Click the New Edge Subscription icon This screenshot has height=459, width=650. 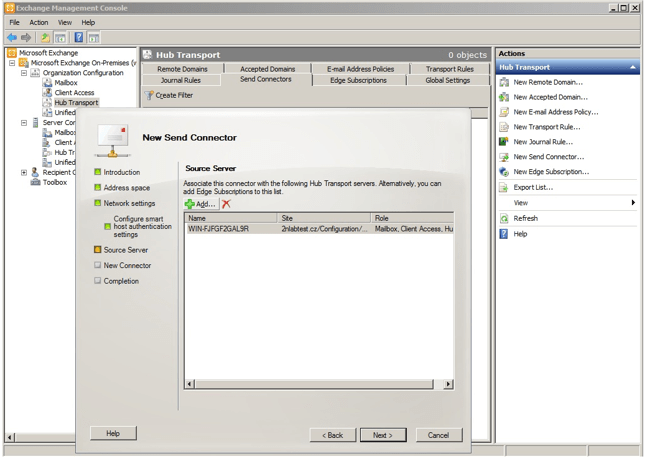[504, 172]
